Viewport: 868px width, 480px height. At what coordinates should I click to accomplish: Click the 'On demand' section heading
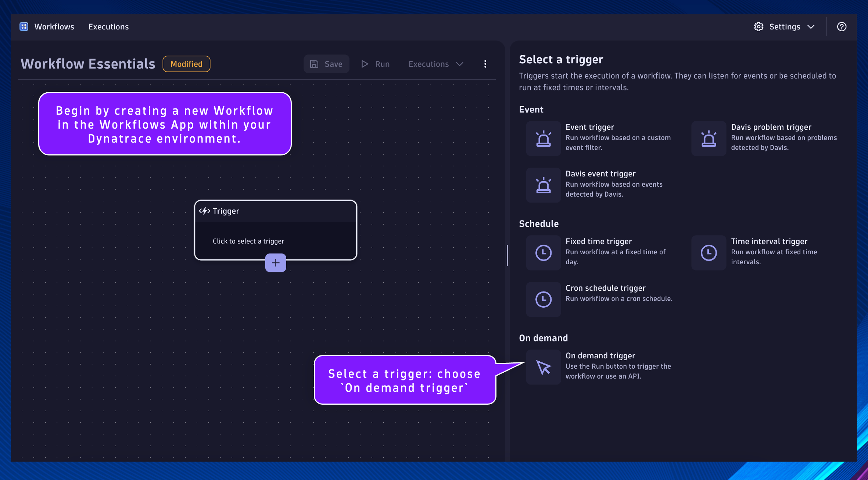pyautogui.click(x=543, y=338)
